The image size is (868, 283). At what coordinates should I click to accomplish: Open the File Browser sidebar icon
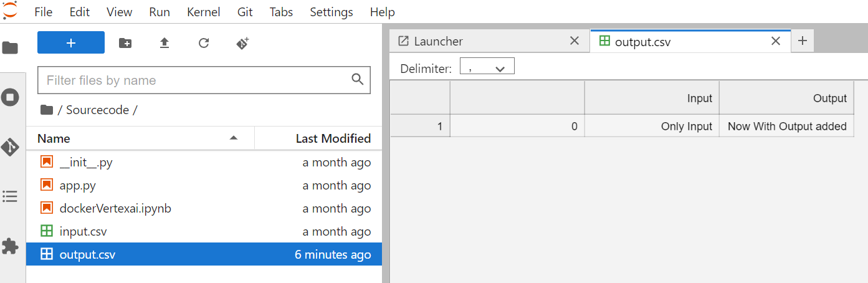pyautogui.click(x=11, y=48)
